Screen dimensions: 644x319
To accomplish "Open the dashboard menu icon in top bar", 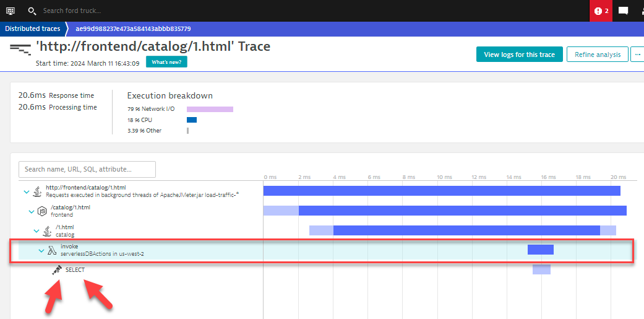I will pyautogui.click(x=11, y=11).
